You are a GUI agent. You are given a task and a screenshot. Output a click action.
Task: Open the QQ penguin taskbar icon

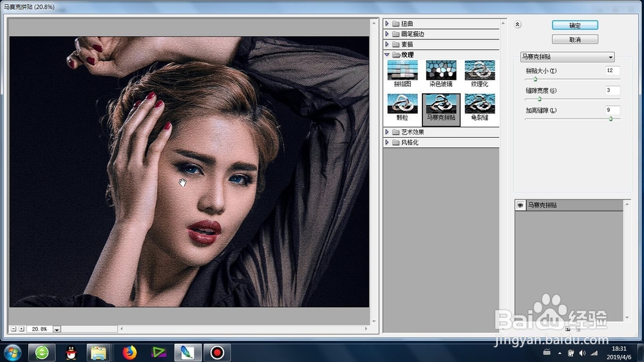point(71,352)
